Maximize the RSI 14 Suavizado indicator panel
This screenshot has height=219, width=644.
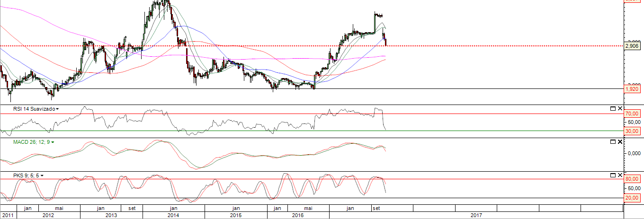pyautogui.click(x=613, y=109)
